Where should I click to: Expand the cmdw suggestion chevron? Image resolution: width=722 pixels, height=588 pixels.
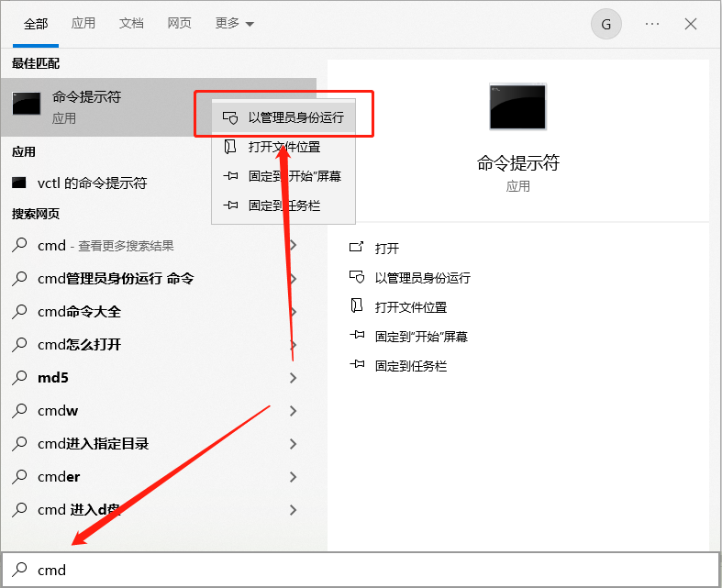point(293,411)
